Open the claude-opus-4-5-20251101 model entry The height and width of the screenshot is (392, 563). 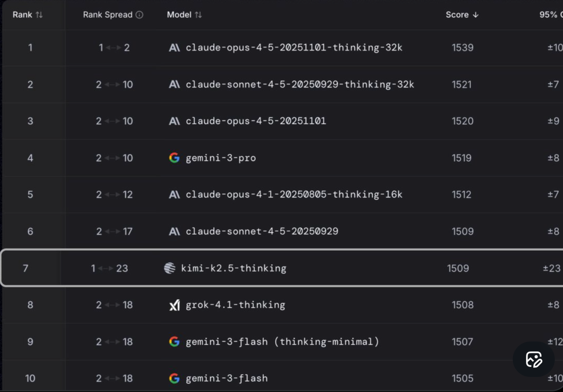(x=256, y=121)
